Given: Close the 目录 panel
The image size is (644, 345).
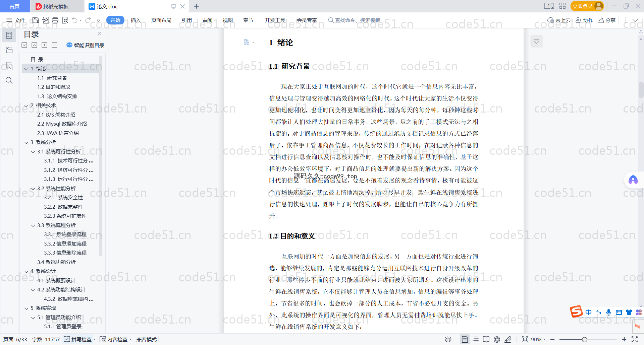Looking at the screenshot, I should pyautogui.click(x=99, y=34).
